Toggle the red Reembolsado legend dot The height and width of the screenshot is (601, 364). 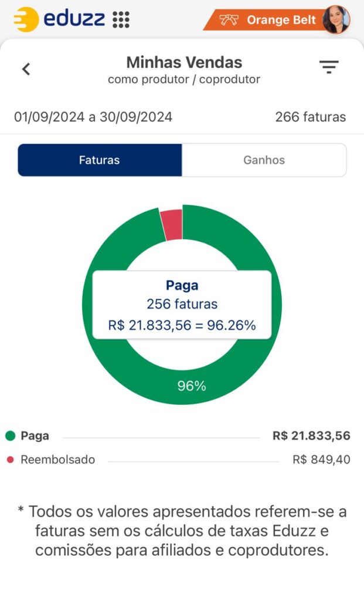10,460
